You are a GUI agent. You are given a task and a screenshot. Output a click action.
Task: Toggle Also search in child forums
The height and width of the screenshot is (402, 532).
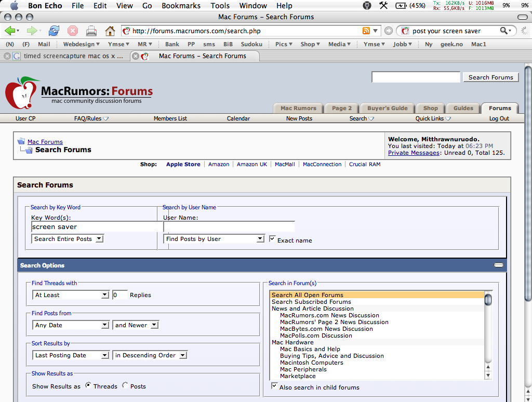click(274, 386)
